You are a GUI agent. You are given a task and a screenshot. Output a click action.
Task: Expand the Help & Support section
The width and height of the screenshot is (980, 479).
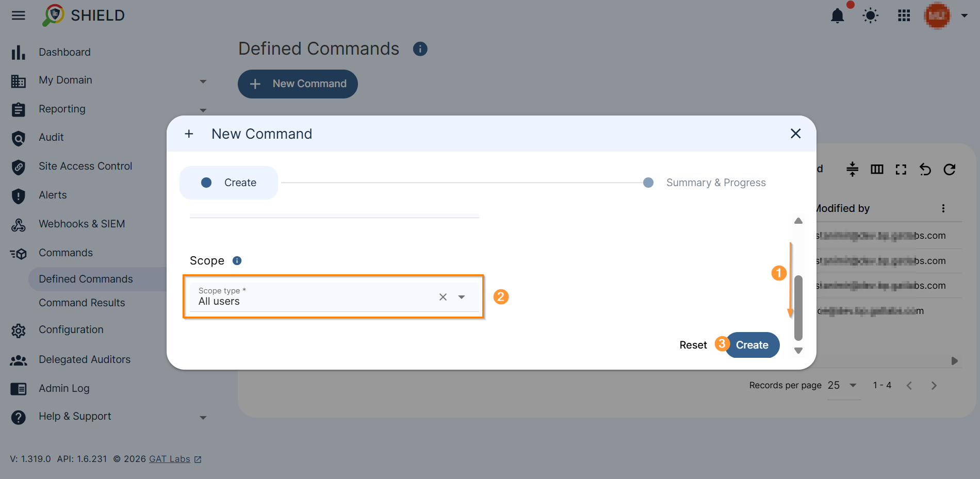[x=203, y=417]
